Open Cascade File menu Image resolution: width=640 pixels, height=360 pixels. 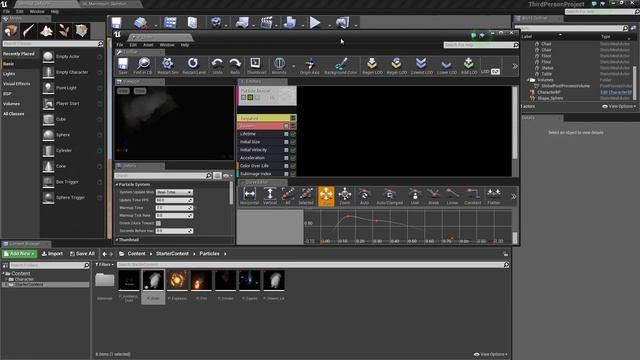click(x=120, y=45)
